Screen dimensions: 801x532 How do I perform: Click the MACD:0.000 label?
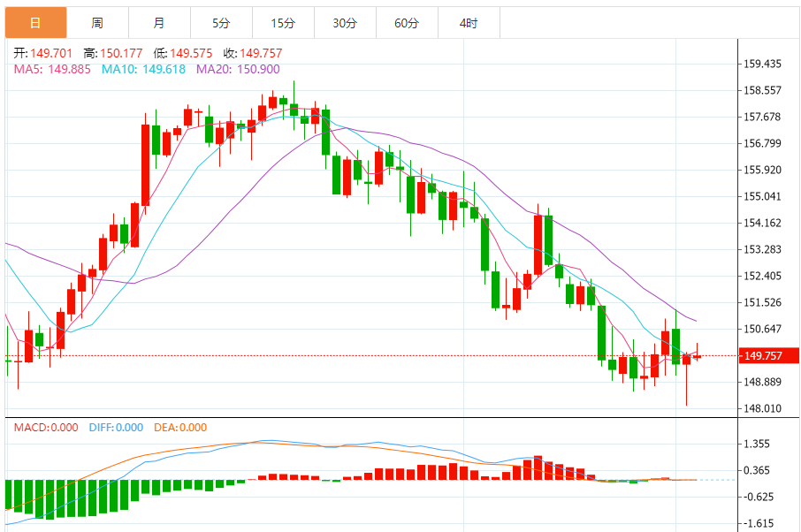pos(46,428)
